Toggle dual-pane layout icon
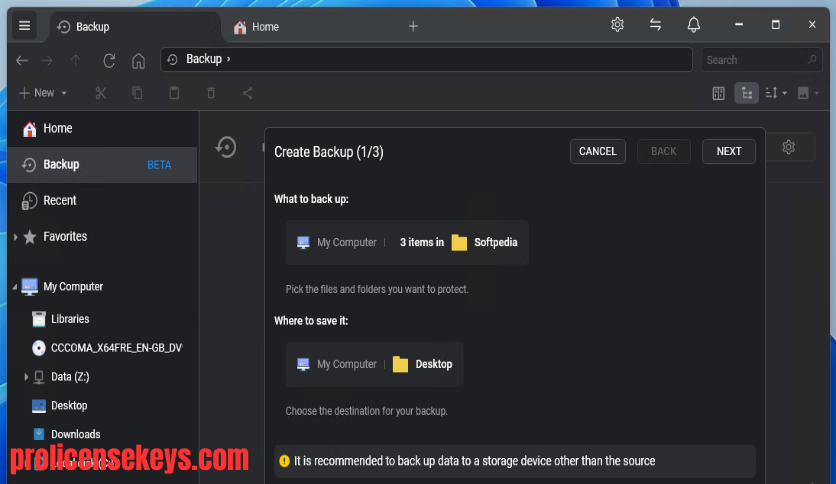836x484 pixels. [718, 93]
